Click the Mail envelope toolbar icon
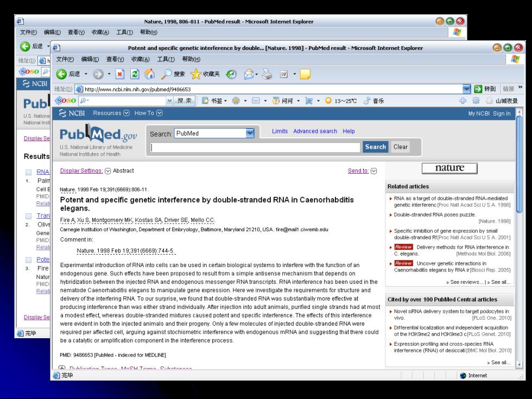The image size is (532, 399). 249,74
